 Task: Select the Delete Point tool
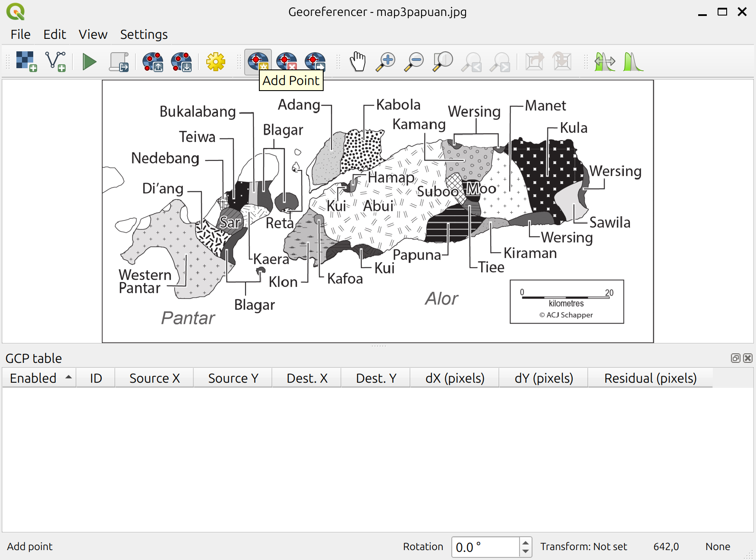click(287, 62)
